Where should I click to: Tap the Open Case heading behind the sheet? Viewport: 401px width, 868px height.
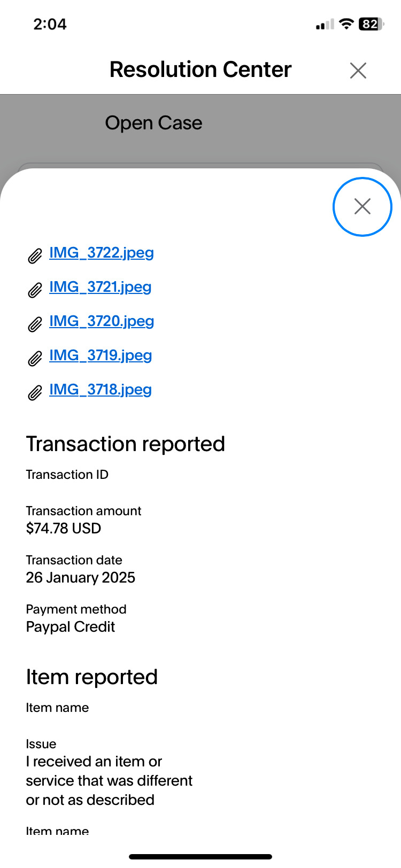coord(153,123)
